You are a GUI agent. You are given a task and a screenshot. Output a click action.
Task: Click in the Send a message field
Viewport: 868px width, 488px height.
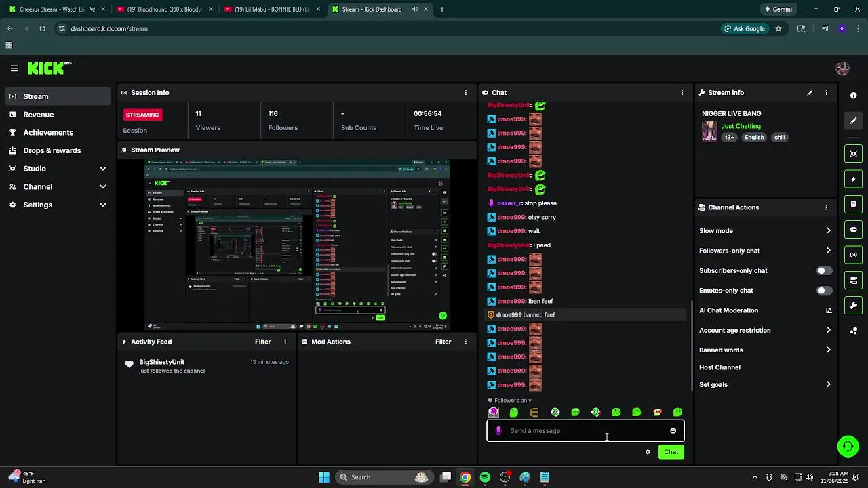[585, 431]
